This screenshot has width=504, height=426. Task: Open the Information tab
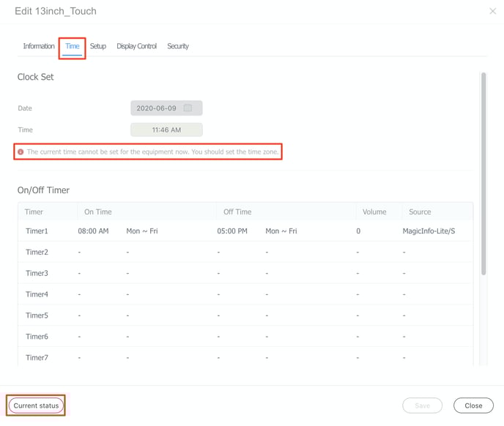pyautogui.click(x=39, y=46)
